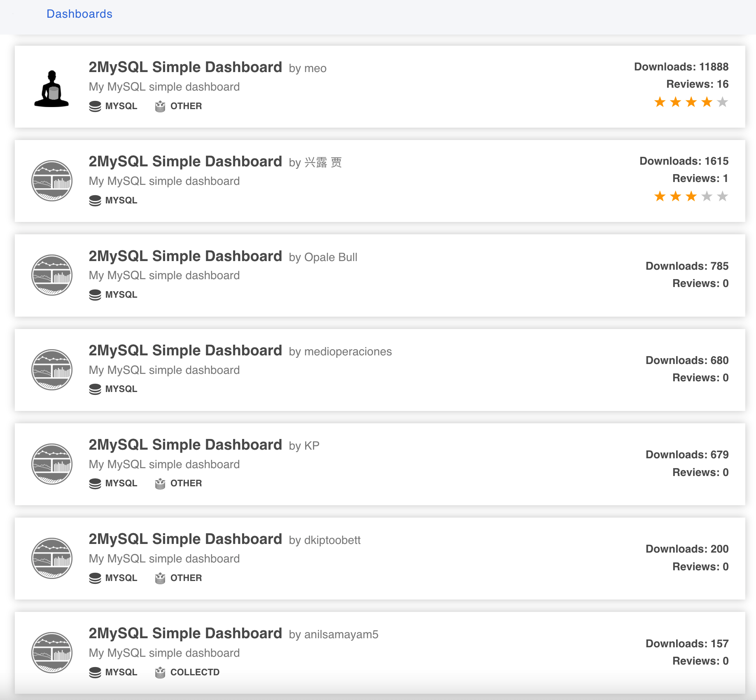The width and height of the screenshot is (756, 700).
Task: Click the dashboard logo of KP's card
Action: (x=52, y=464)
